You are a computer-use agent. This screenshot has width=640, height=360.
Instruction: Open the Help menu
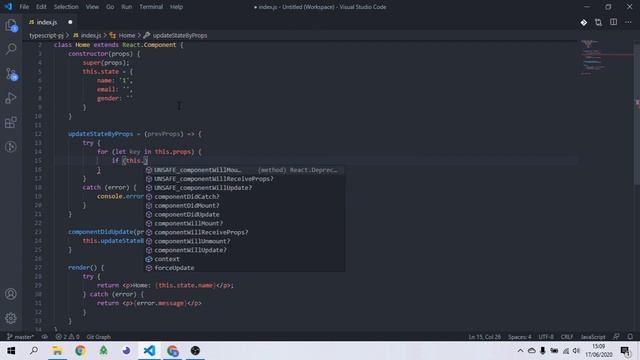tap(176, 7)
